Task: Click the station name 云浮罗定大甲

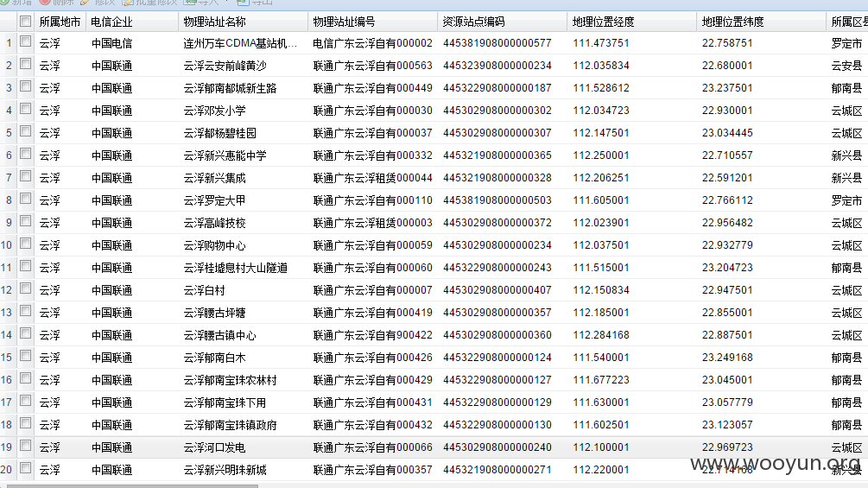Action: point(214,200)
